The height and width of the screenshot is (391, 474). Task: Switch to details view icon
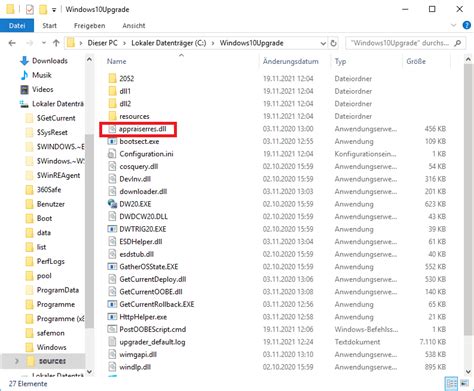452,384
